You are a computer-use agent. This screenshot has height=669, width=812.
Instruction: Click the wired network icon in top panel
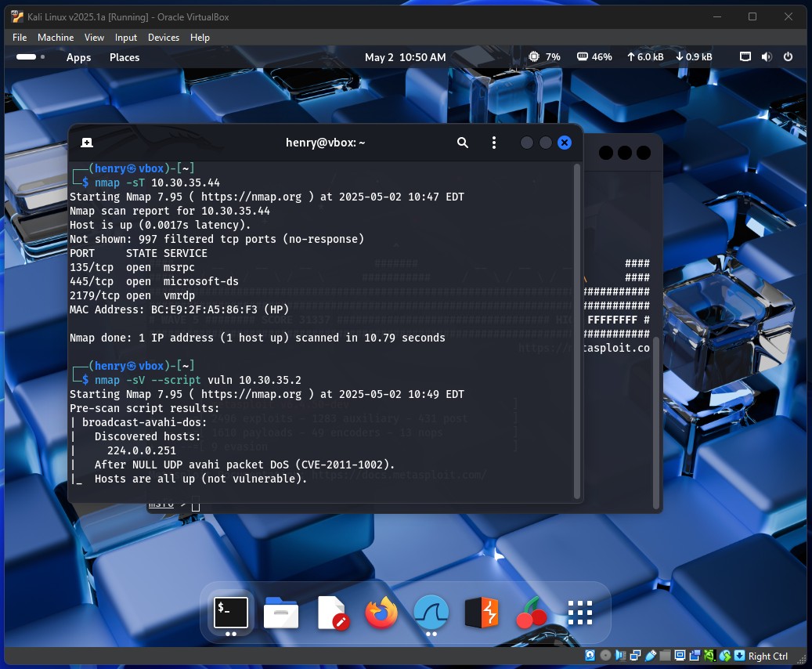coord(745,57)
